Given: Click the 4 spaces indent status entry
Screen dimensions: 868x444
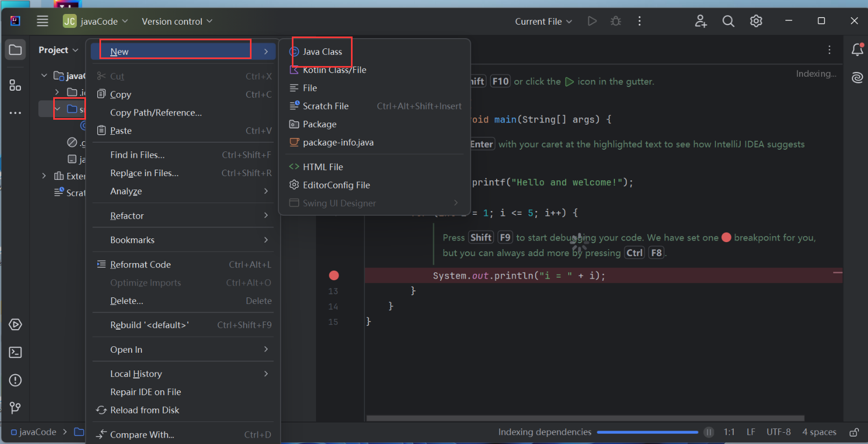Looking at the screenshot, I should pyautogui.click(x=819, y=432).
